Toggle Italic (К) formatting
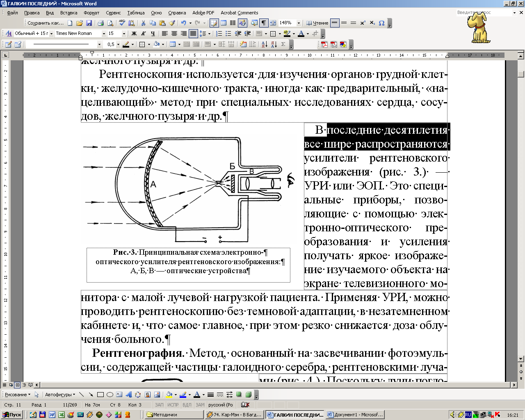This screenshot has height=420, width=525. click(x=144, y=33)
